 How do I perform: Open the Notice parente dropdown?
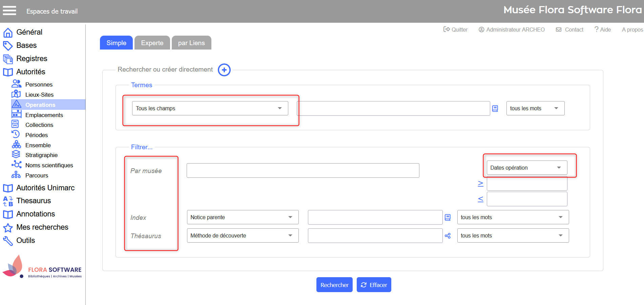pos(242,217)
